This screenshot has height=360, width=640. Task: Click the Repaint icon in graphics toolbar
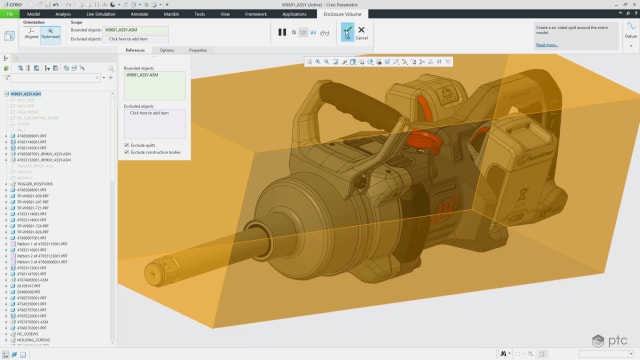pyautogui.click(x=336, y=62)
